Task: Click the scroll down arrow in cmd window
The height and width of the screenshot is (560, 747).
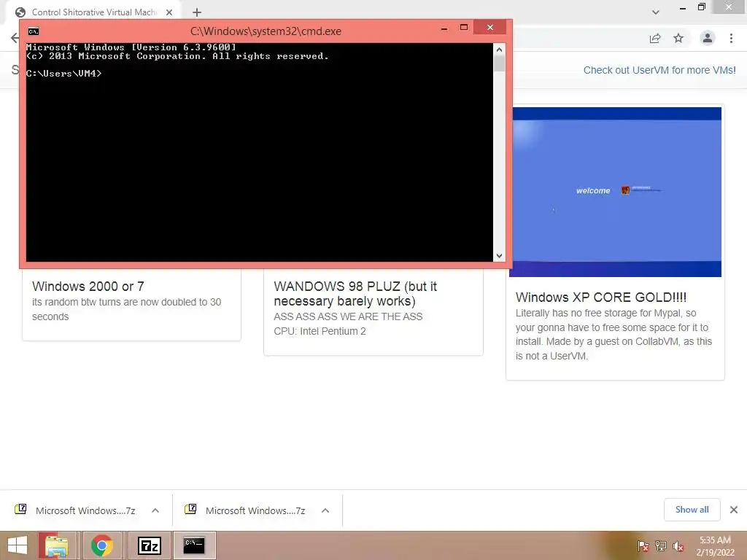Action: click(499, 256)
